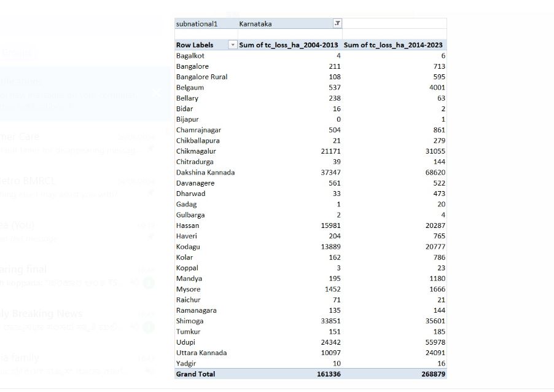
Task: Select Davanagere's 2004-2013 value 561
Action: (x=335, y=183)
